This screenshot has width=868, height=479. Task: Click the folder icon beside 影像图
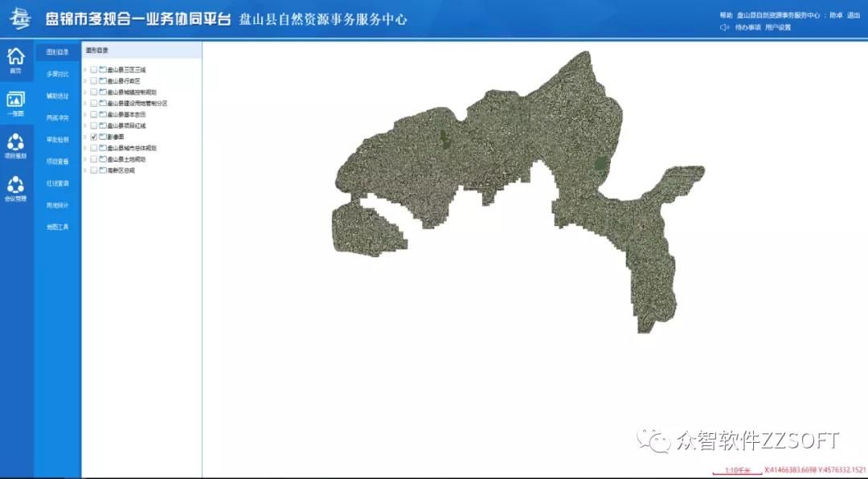[x=102, y=137]
